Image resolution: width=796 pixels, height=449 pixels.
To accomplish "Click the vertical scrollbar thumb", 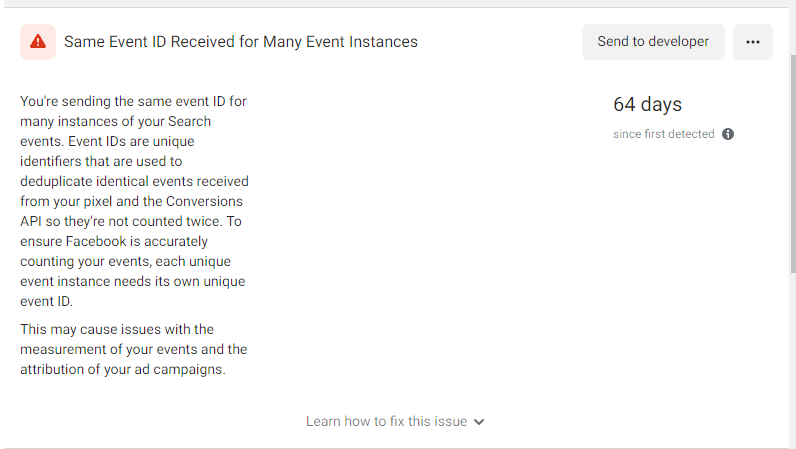I will (792, 164).
